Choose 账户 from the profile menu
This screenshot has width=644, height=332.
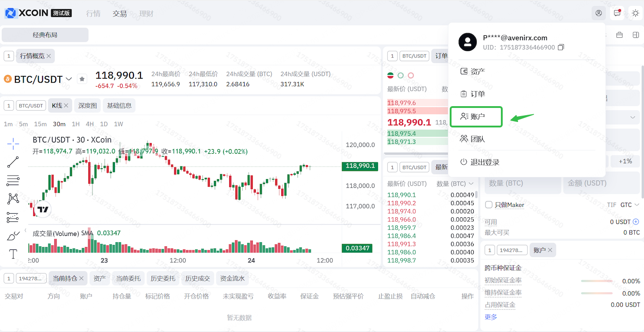[x=476, y=117]
